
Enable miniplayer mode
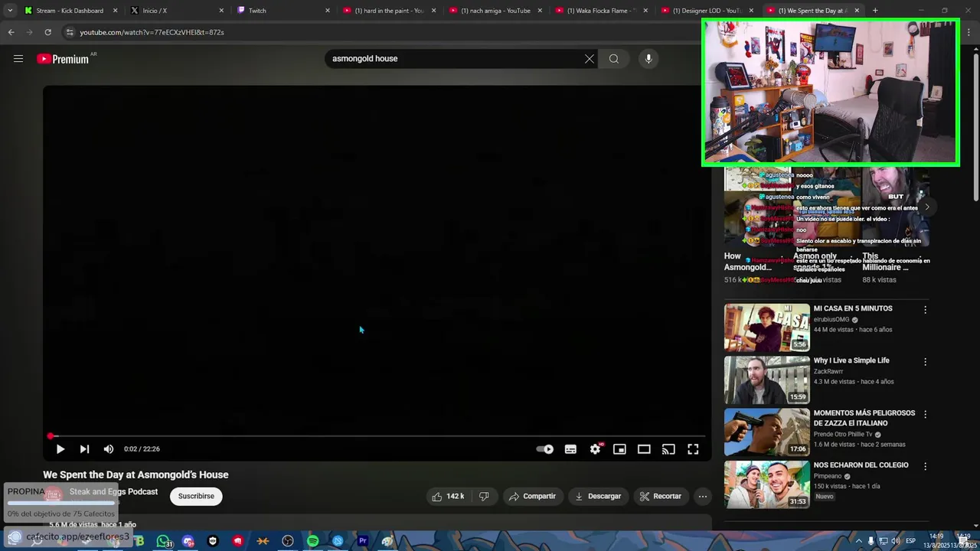click(619, 449)
